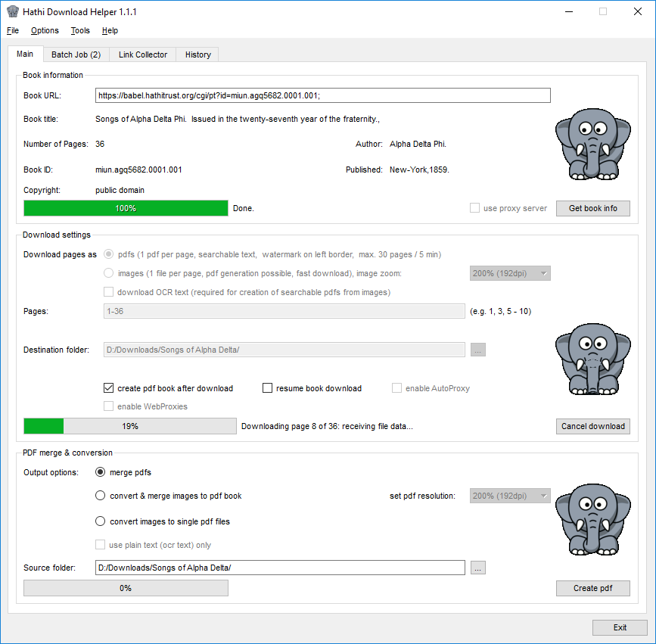Switch to the Link Collector tab
The width and height of the screenshot is (656, 644).
(x=143, y=54)
